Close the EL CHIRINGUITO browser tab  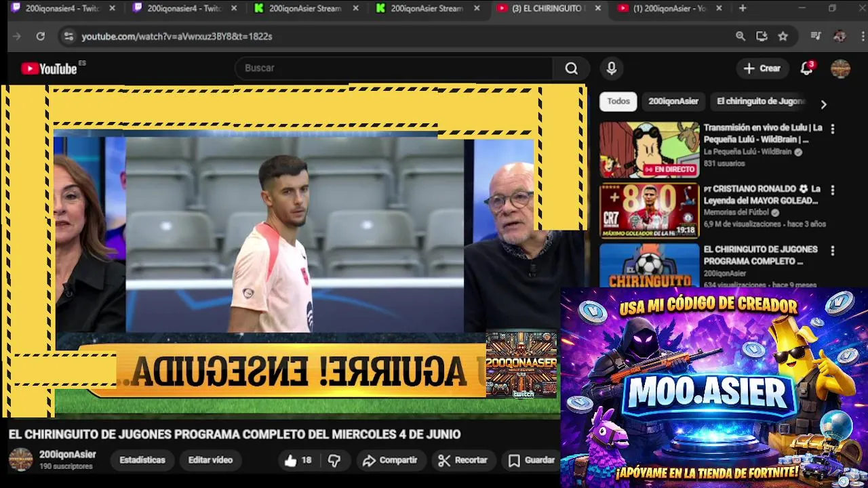point(598,9)
